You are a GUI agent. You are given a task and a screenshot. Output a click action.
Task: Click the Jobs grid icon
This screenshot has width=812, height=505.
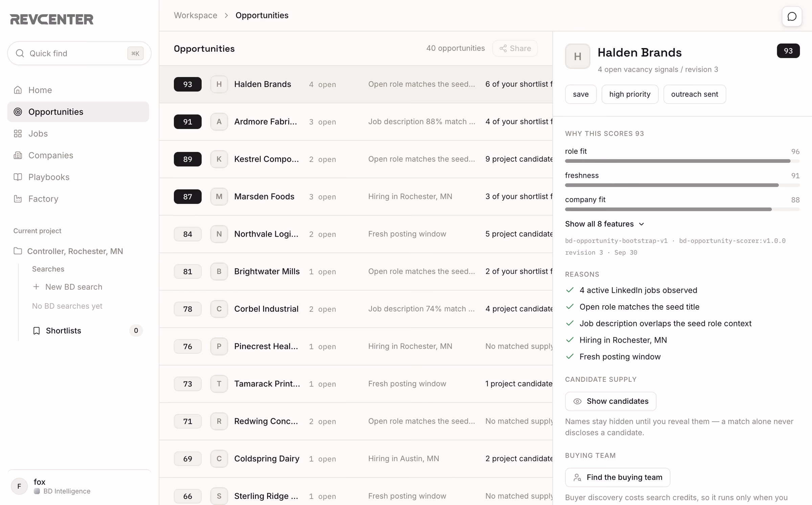point(18,133)
